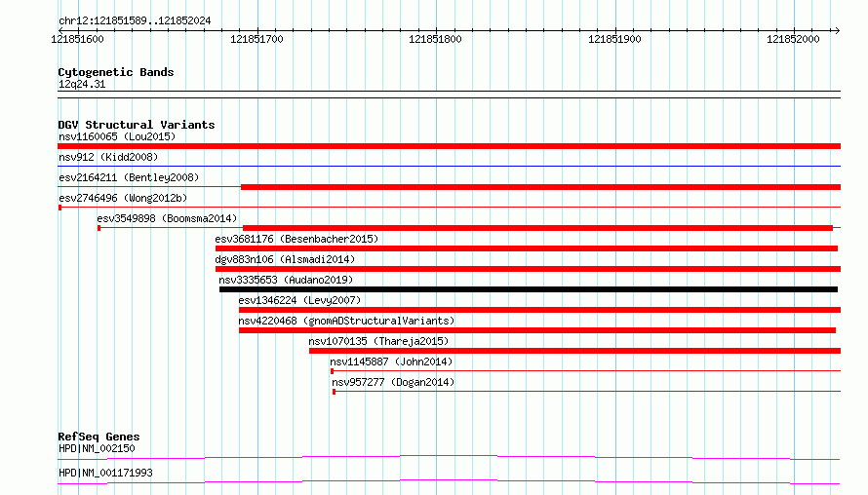
Task: Click ruler position 121851600
Action: click(x=77, y=39)
